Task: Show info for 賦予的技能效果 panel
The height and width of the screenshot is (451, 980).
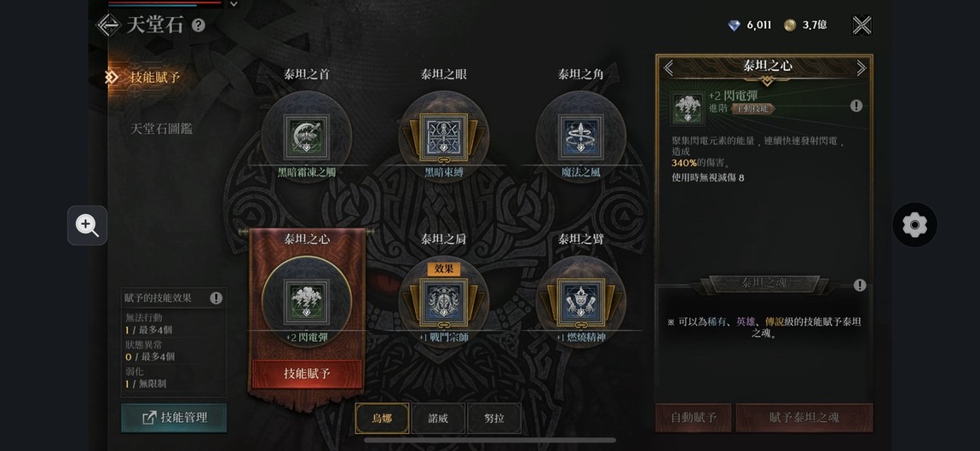Action: (216, 298)
